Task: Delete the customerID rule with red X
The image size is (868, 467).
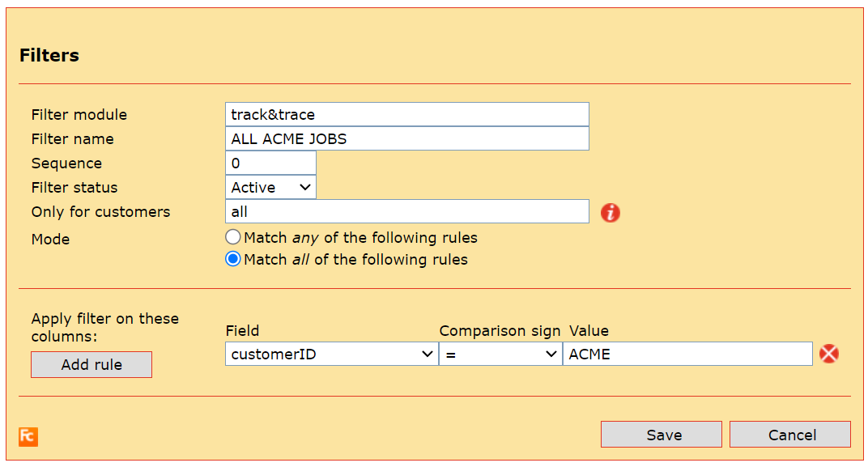Action: [x=828, y=354]
